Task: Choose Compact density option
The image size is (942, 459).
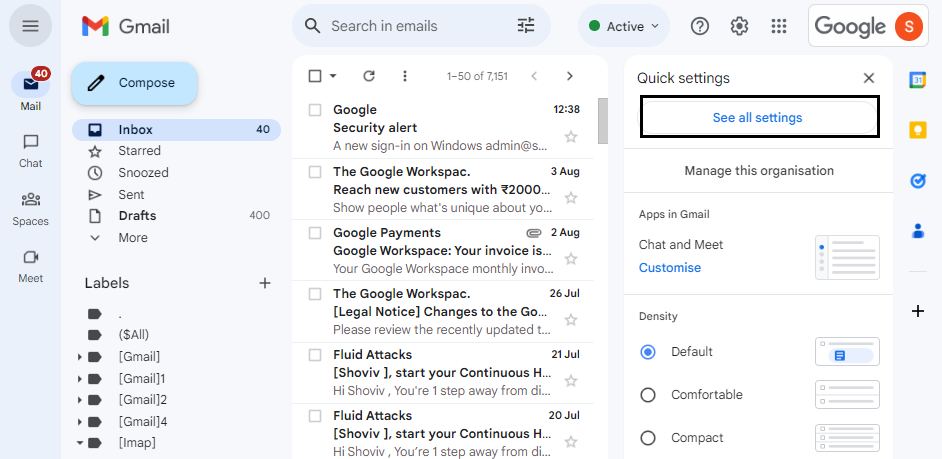Action: point(648,438)
